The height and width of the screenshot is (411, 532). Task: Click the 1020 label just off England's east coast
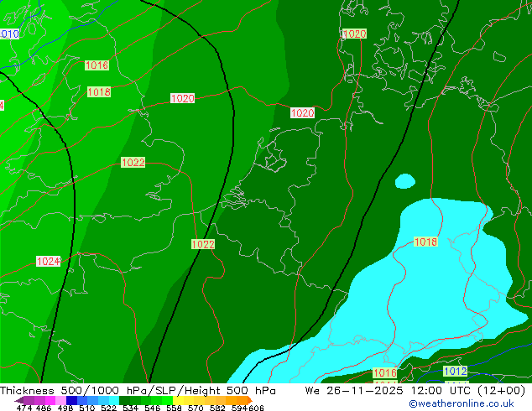(x=183, y=98)
